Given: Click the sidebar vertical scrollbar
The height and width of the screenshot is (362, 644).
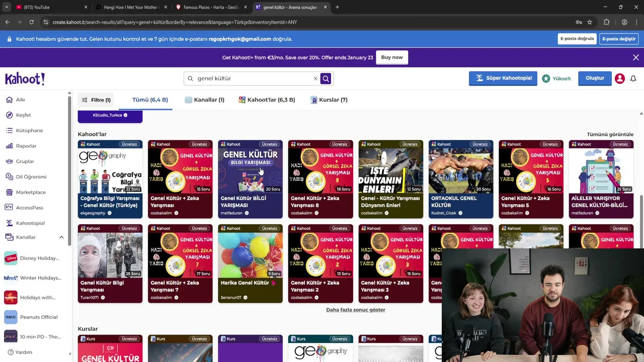Looking at the screenshot, I should point(69,171).
